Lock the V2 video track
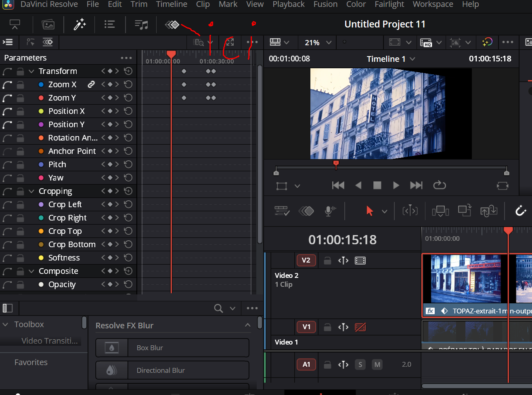Viewport: 532px width, 395px height. [327, 261]
